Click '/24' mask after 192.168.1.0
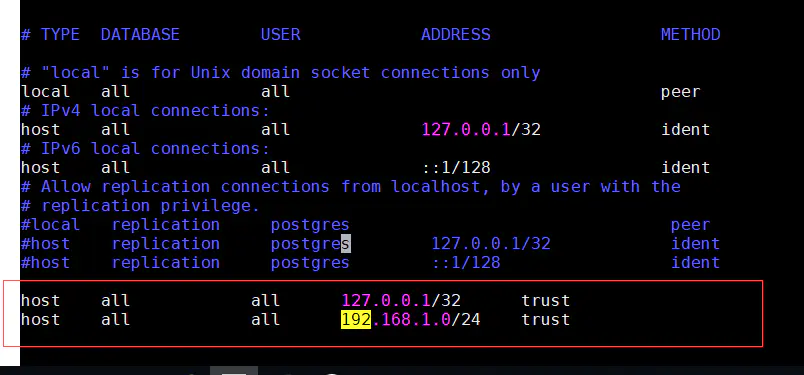This screenshot has height=375, width=804. (466, 319)
